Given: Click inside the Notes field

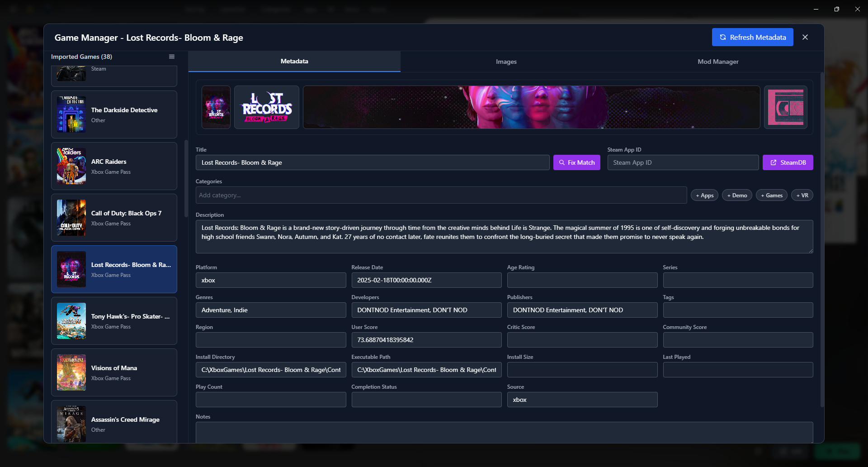Looking at the screenshot, I should (503, 432).
